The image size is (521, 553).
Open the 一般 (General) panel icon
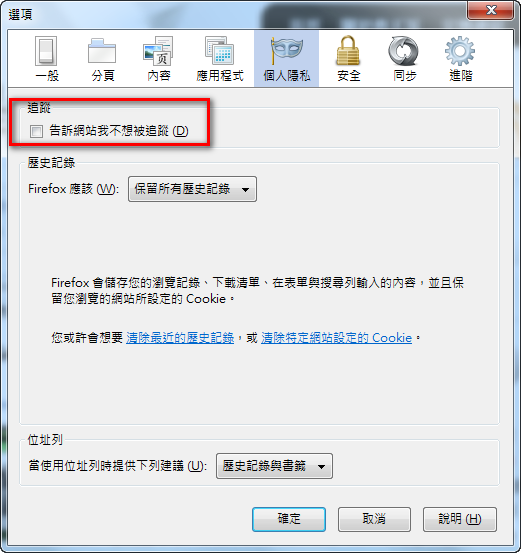(x=46, y=51)
